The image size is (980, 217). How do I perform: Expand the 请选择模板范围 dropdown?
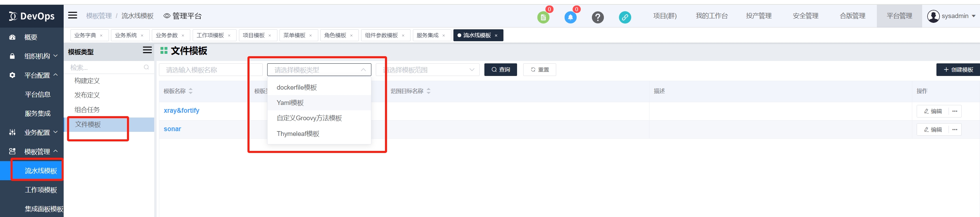click(428, 70)
